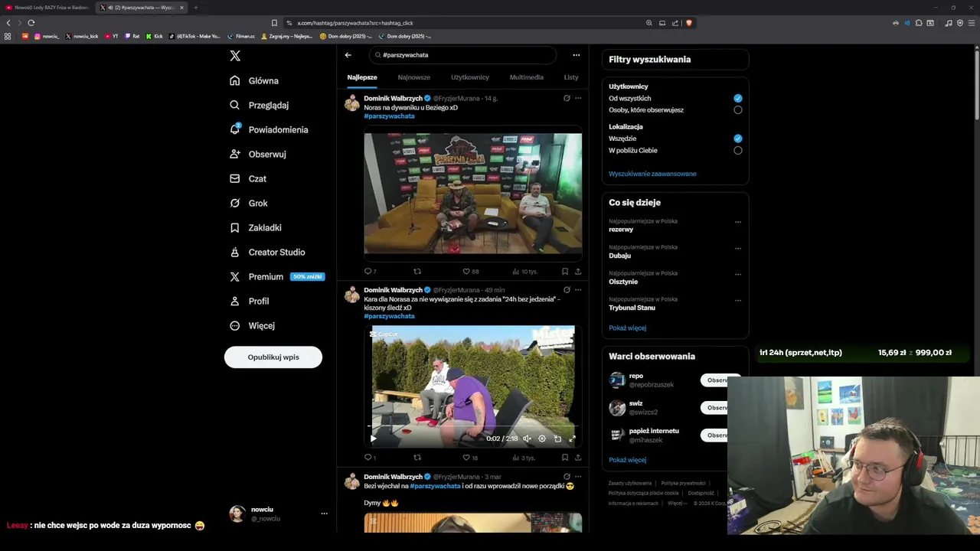The height and width of the screenshot is (551, 980).
Task: Select Wszędzie location radio option
Action: click(738, 139)
